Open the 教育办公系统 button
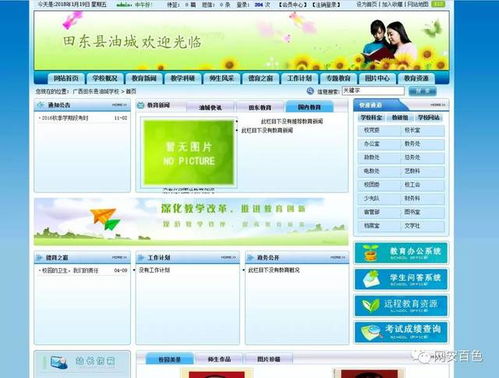 click(x=401, y=253)
